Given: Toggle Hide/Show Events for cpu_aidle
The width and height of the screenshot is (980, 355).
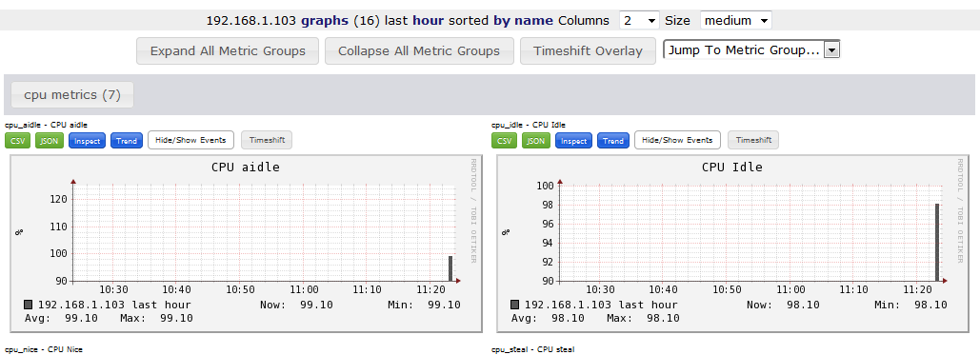Looking at the screenshot, I should tap(190, 140).
